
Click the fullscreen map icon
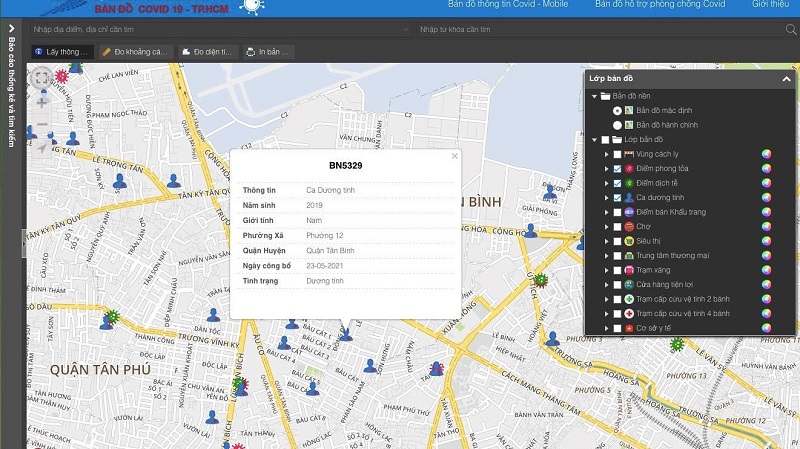(x=41, y=76)
